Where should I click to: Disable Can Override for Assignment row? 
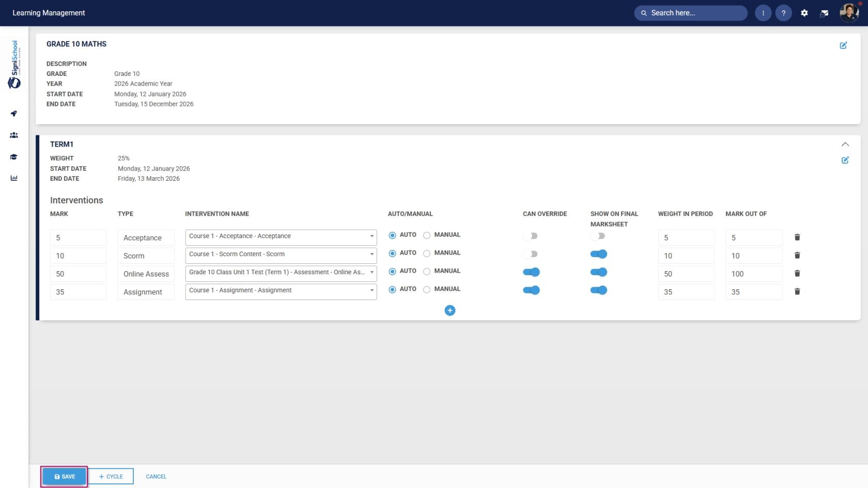[531, 290]
